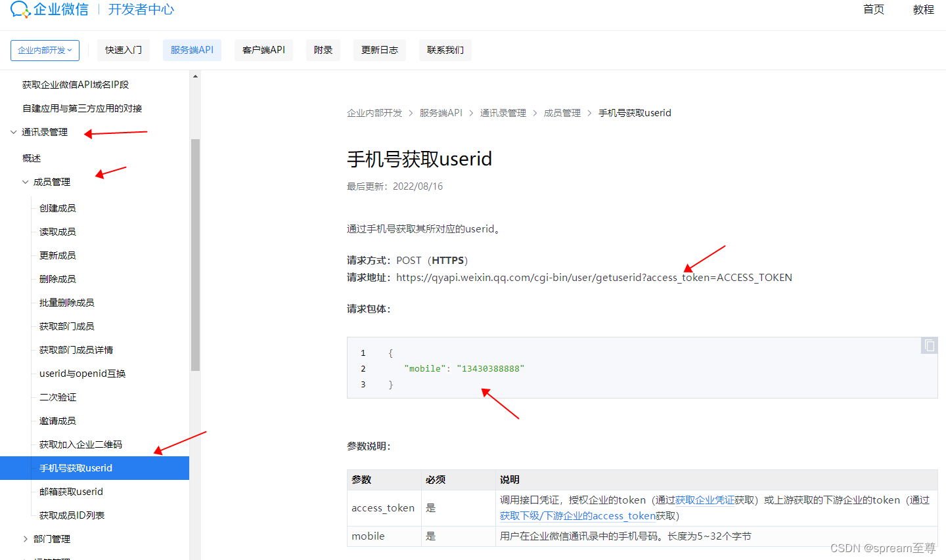The image size is (946, 560).
Task: Switch to the 客户端API tab
Action: click(263, 50)
